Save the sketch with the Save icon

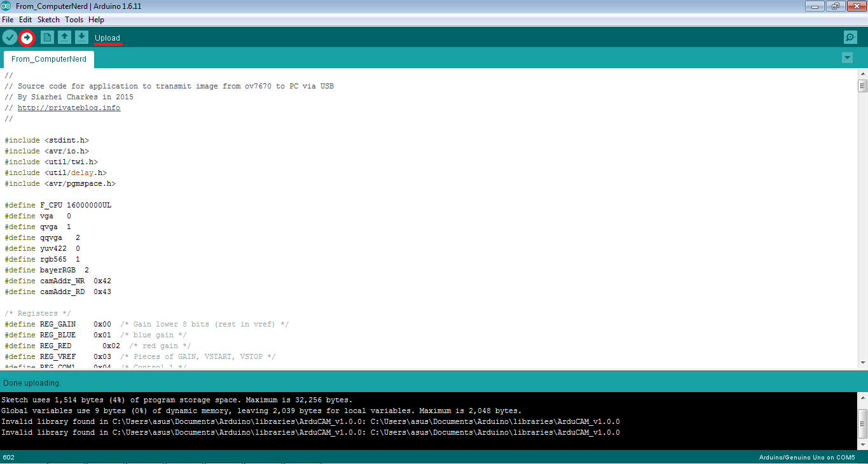click(81, 37)
